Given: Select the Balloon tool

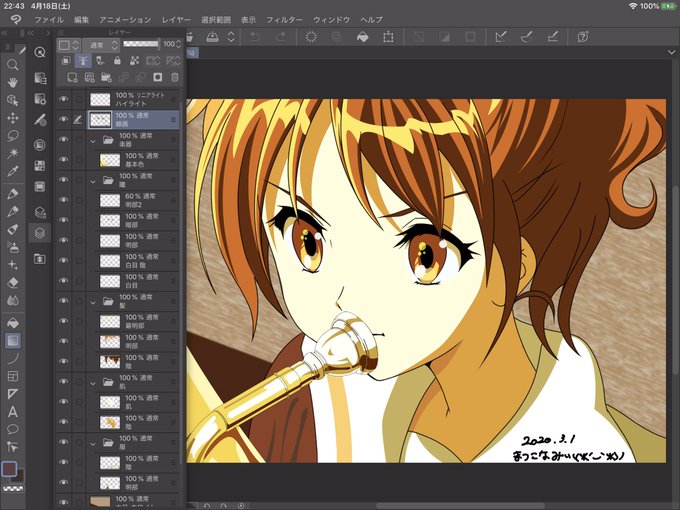Looking at the screenshot, I should point(13,429).
